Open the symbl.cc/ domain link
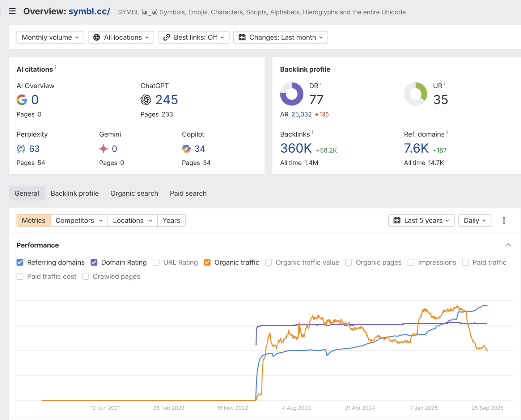521x420 pixels. 89,12
